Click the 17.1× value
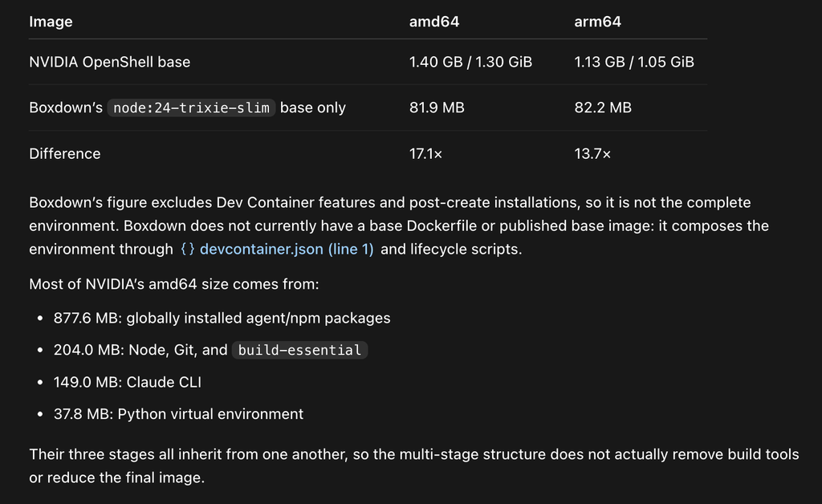Screen dimensions: 822x504 [x=425, y=153]
